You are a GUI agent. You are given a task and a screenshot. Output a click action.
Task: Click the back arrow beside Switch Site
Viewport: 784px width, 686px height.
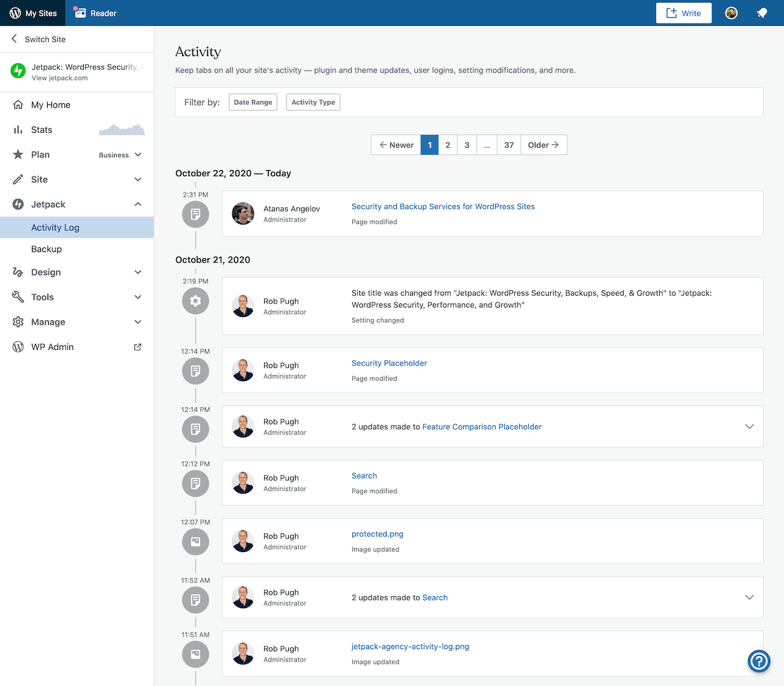coord(14,39)
